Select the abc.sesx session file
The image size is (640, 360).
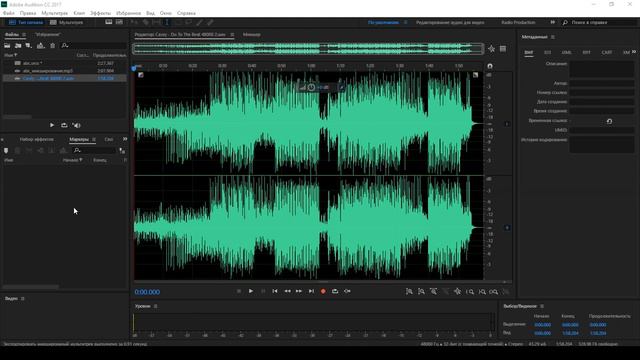pyautogui.click(x=65, y=63)
